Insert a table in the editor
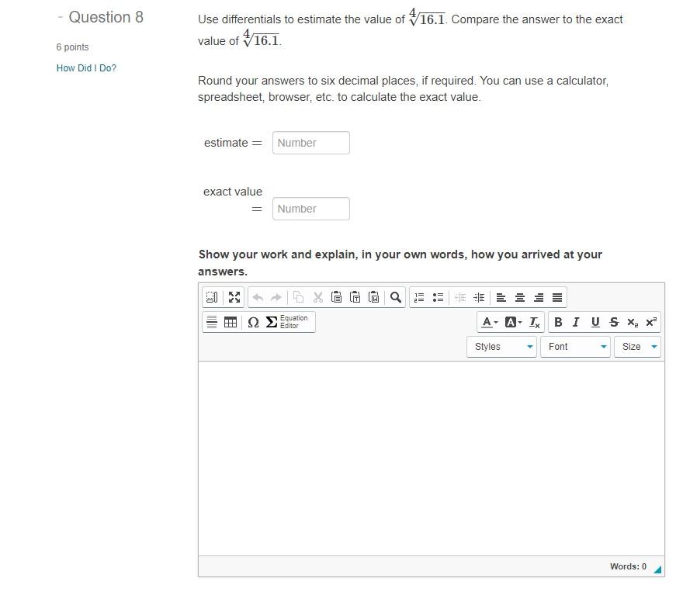This screenshot has height=616, width=676. coord(231,322)
